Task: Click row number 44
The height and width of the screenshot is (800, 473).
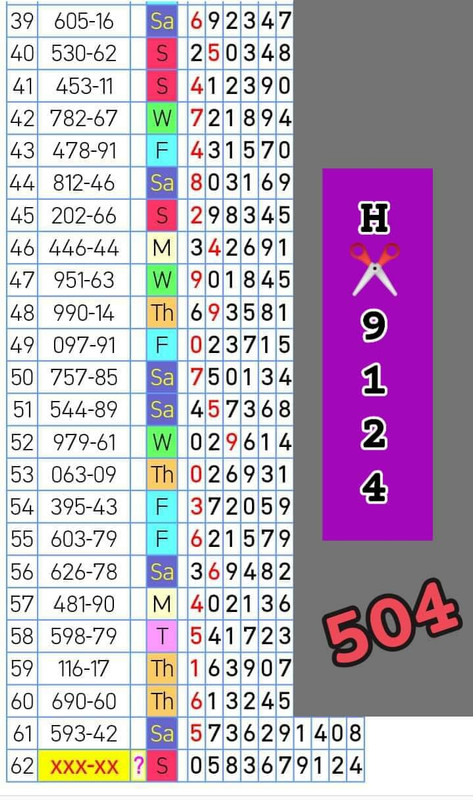Action: (22, 183)
